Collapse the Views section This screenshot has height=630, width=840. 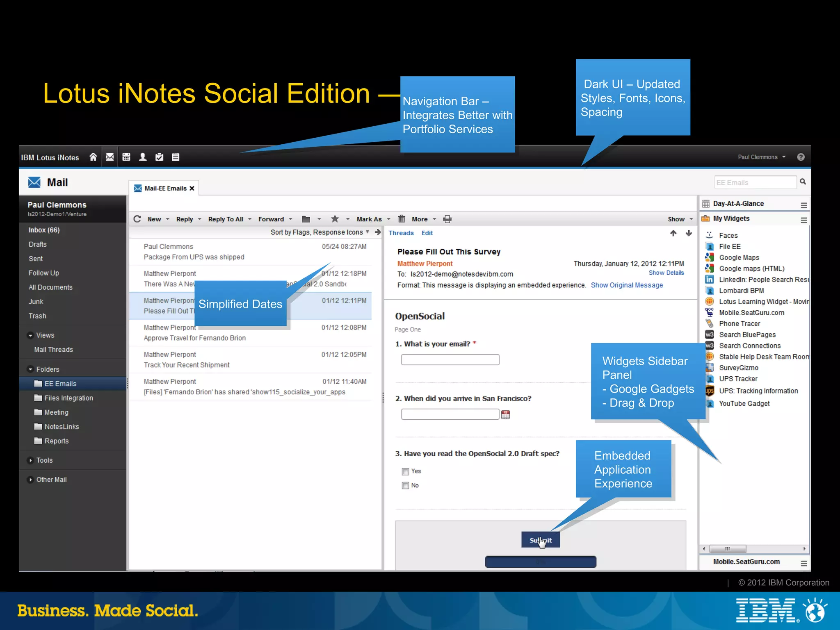(30, 335)
